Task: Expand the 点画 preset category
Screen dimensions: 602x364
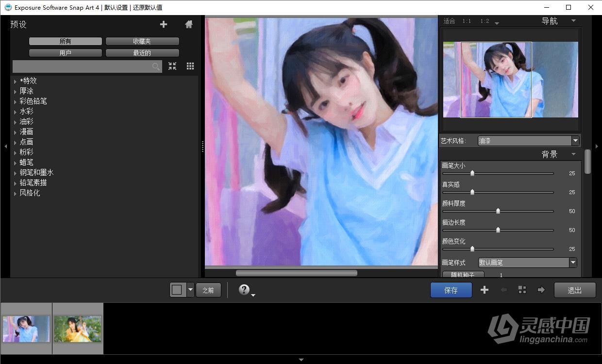Action: [16, 143]
